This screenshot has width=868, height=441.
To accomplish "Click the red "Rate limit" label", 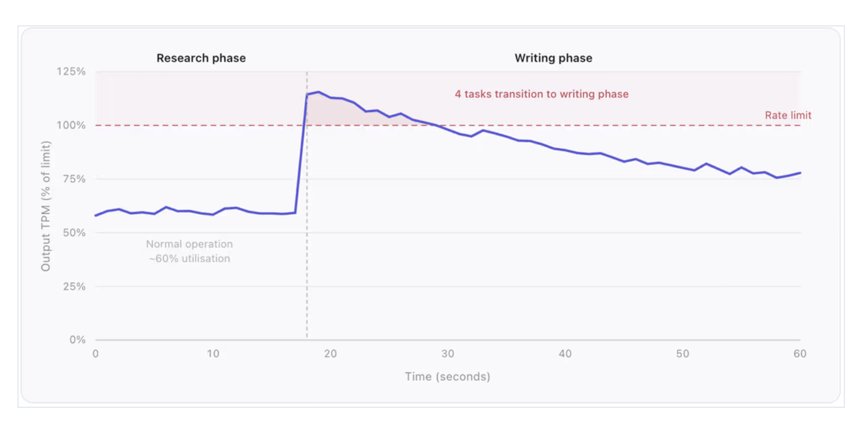I will tap(788, 115).
